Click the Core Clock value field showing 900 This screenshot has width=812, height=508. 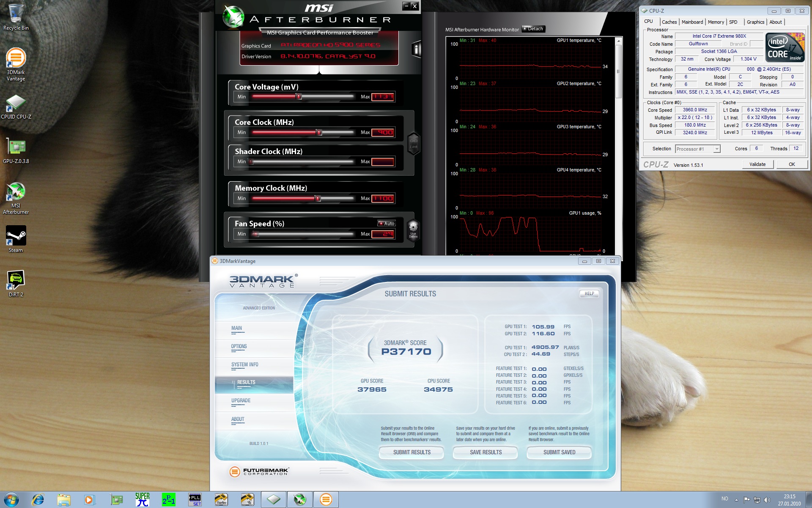click(x=383, y=132)
